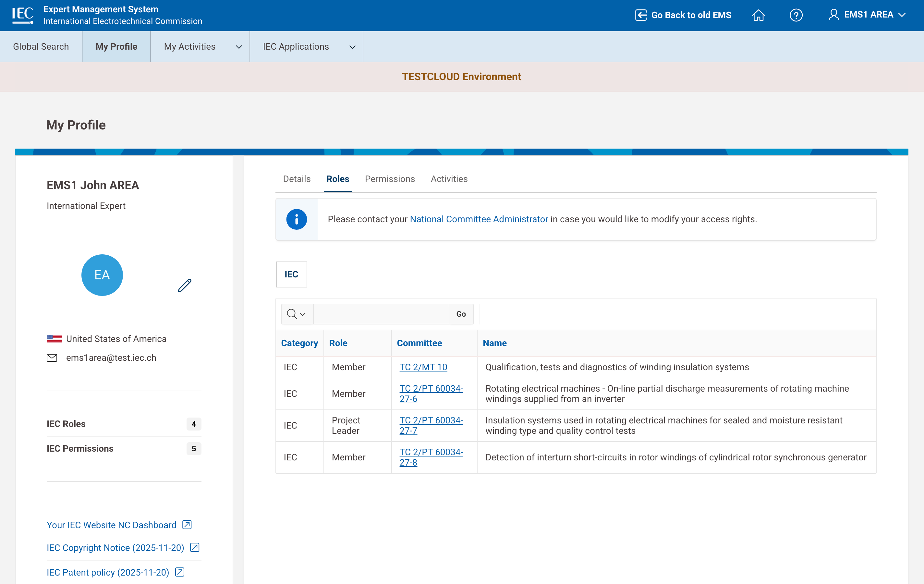Open the help icon in the header
924x584 pixels.
click(x=796, y=15)
